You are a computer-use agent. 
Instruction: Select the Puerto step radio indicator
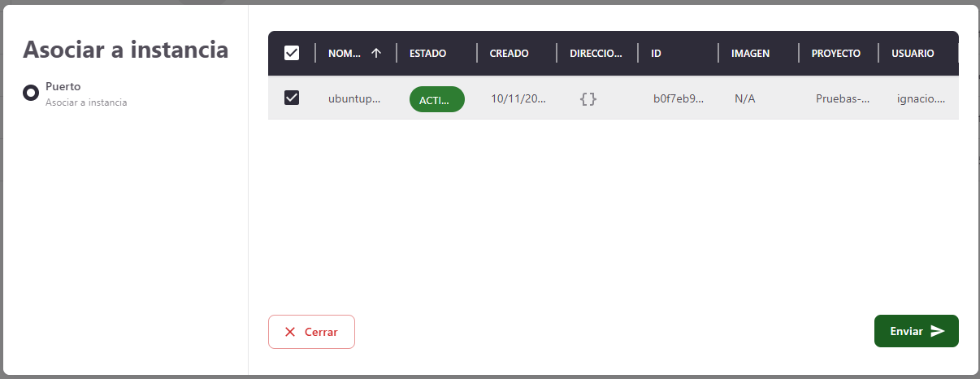click(31, 93)
